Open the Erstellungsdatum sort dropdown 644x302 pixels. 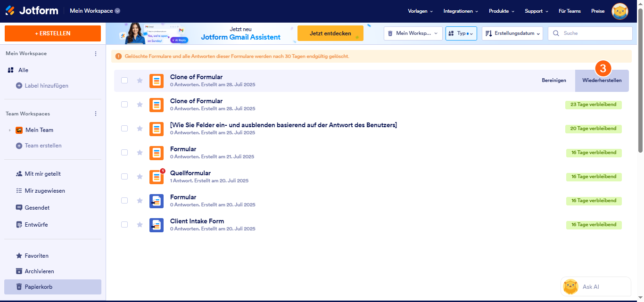512,33
